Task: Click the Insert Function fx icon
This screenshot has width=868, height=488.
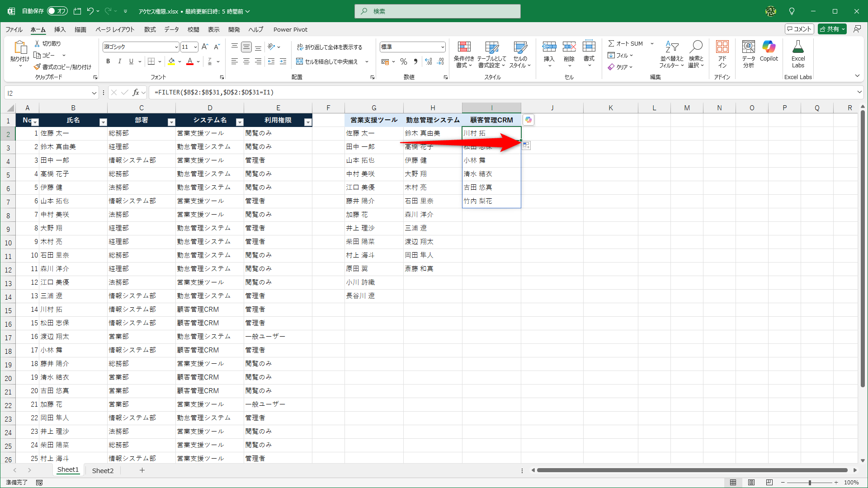Action: tap(136, 93)
